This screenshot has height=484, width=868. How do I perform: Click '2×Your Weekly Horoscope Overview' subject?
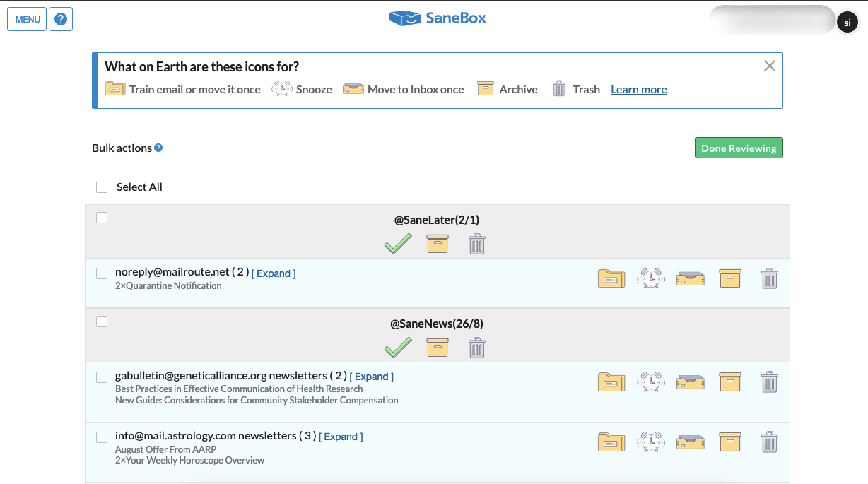[189, 461]
